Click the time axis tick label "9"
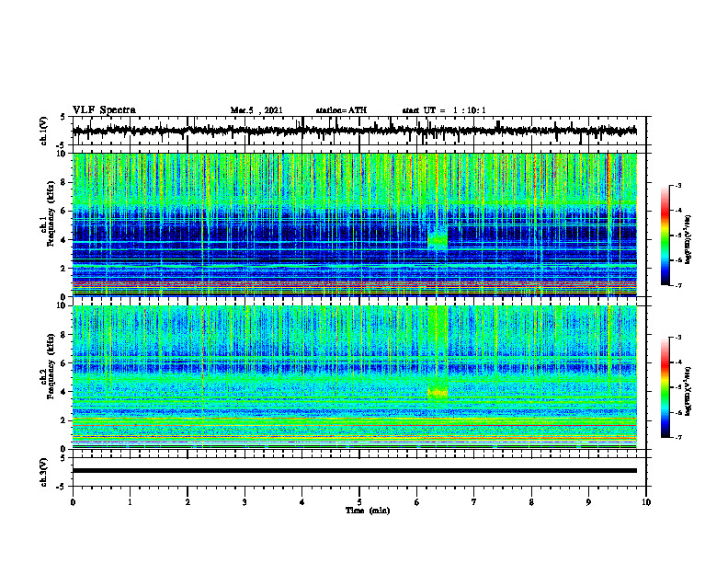Image resolution: width=728 pixels, height=563 pixels. [x=588, y=502]
